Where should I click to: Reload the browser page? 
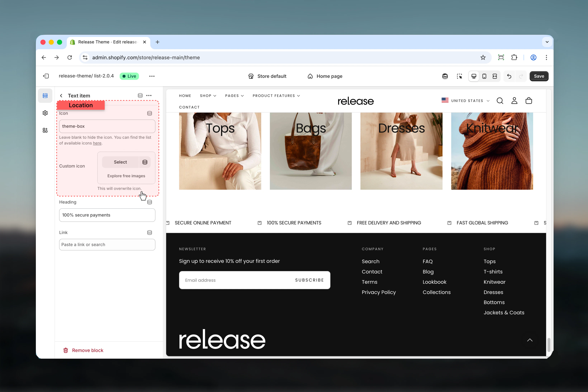tap(70, 58)
